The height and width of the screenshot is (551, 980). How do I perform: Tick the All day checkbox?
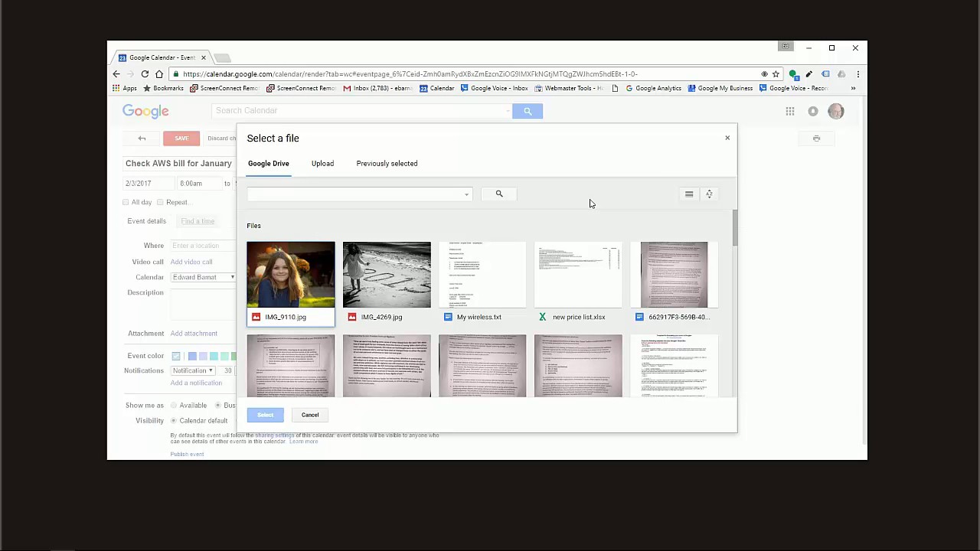(126, 202)
